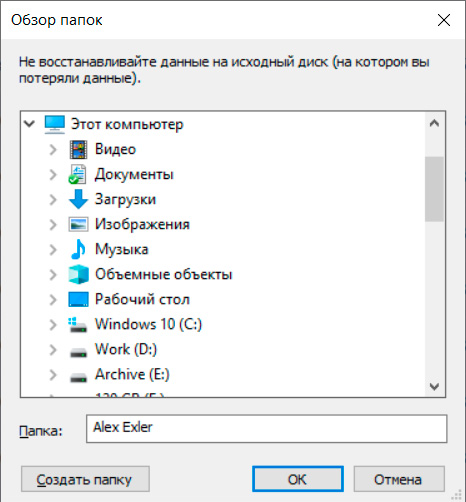Confirm with the OK button
The image size is (466, 502).
298,479
